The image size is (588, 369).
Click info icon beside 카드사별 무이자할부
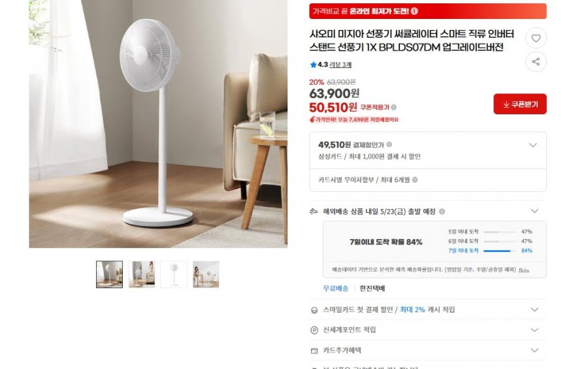415,180
